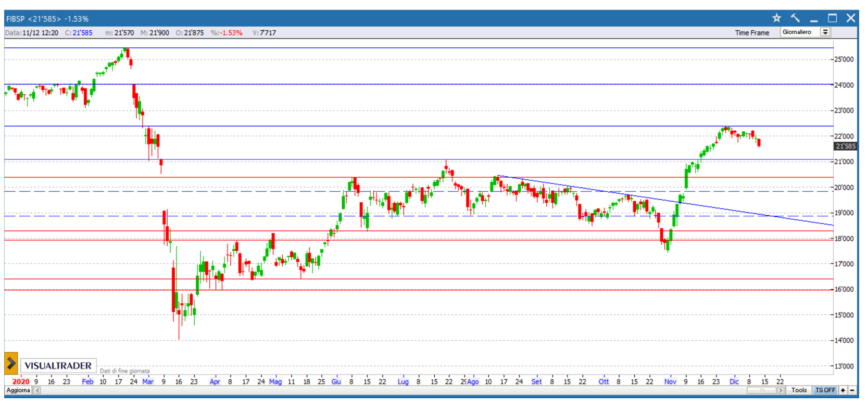
Task: Click the Mag month label
Action: click(275, 381)
